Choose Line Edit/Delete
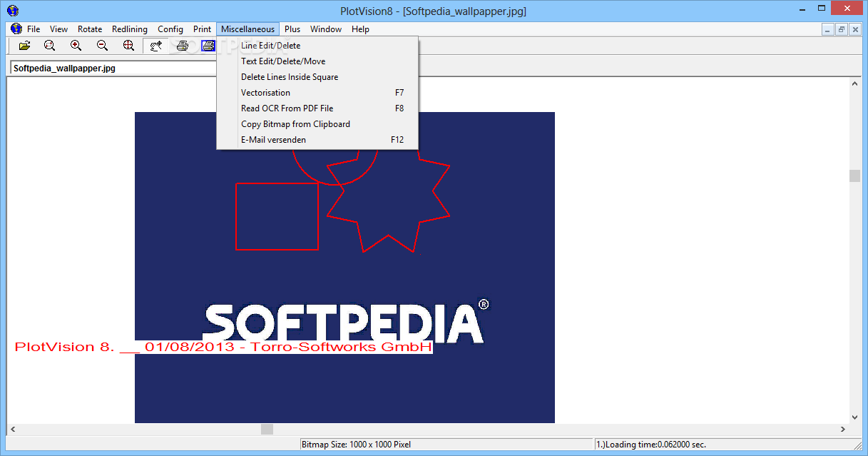Screen dimensions: 868x456 317,46
